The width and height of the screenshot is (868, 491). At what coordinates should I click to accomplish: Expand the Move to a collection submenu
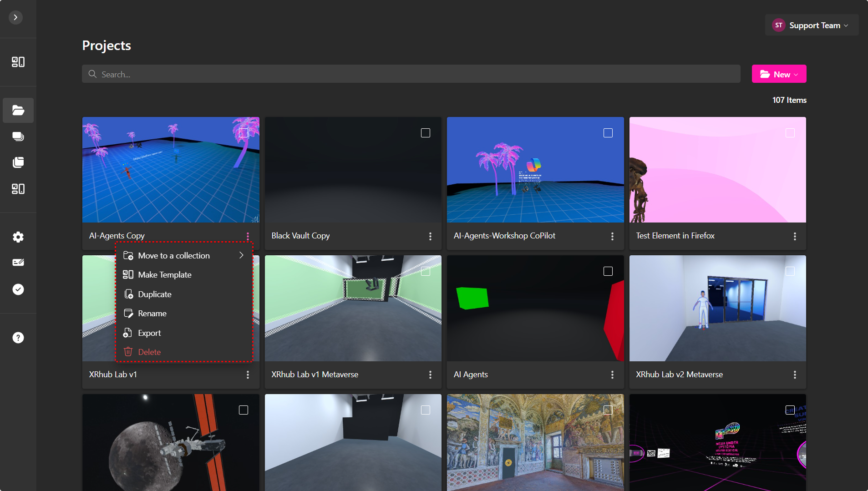click(241, 255)
